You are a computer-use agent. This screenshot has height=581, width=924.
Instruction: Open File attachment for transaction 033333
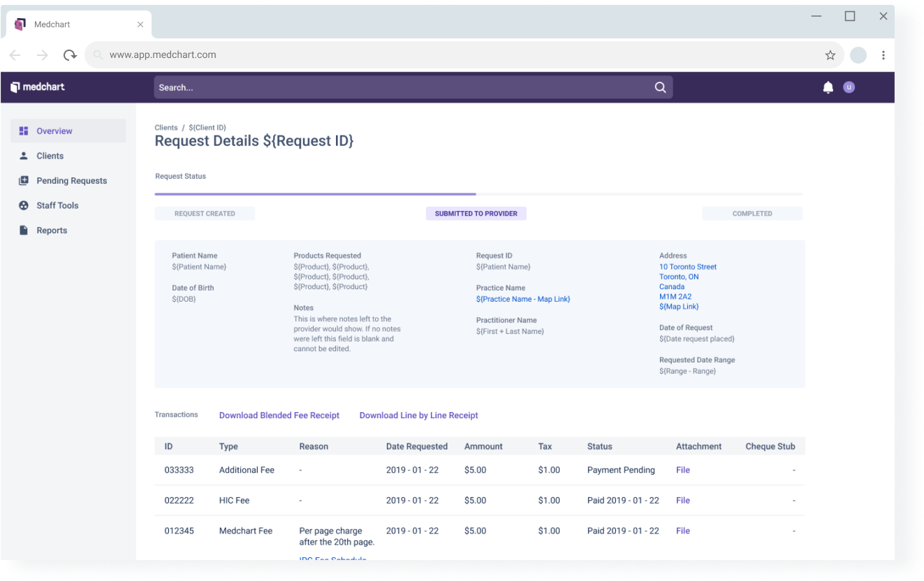point(682,470)
